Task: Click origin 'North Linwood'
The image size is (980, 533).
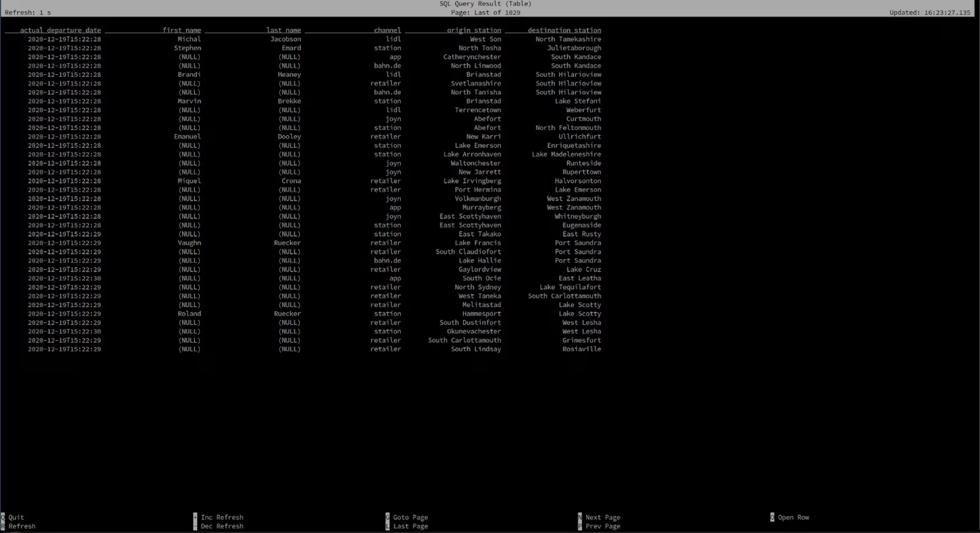Action: tap(475, 65)
